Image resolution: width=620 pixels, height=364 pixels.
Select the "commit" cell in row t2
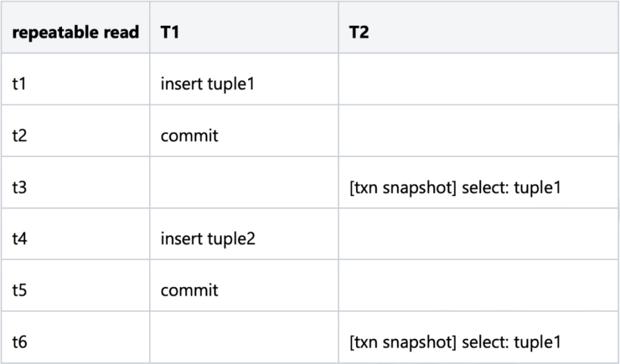tap(189, 136)
